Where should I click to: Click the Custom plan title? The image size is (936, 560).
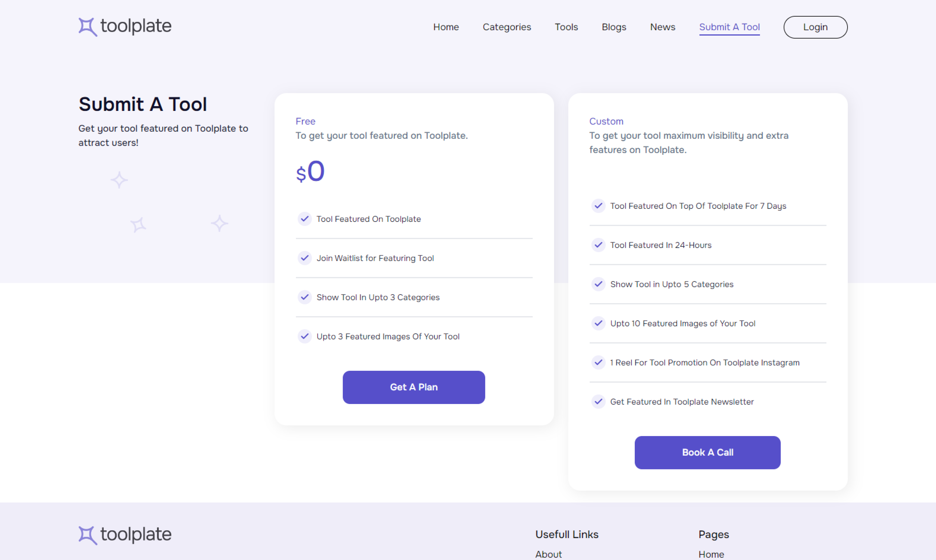tap(606, 121)
